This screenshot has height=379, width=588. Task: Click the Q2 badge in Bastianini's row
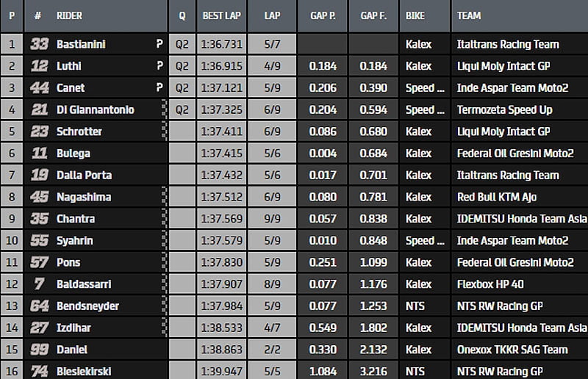pos(182,44)
